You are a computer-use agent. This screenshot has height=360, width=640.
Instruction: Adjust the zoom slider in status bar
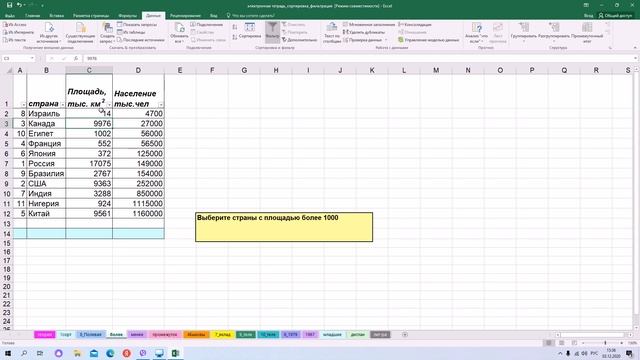(605, 343)
